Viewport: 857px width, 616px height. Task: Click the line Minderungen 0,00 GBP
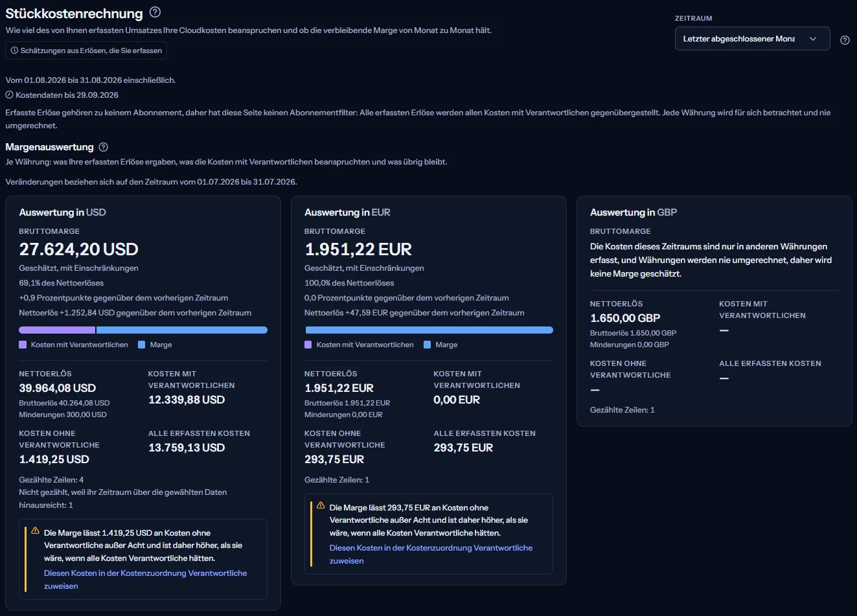630,345
